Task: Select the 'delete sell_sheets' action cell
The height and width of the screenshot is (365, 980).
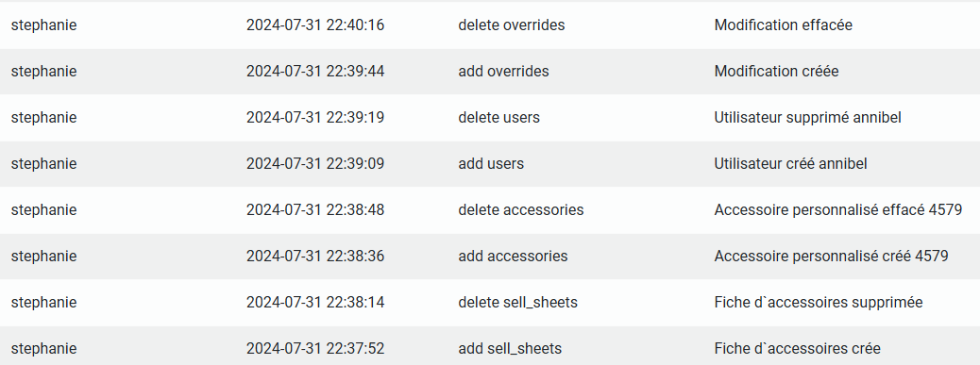Action: 517,303
